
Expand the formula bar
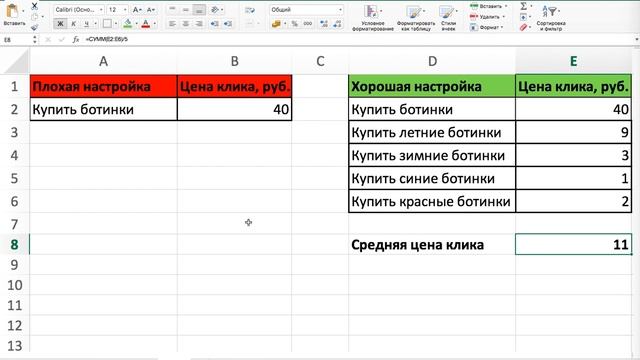pyautogui.click(x=636, y=39)
